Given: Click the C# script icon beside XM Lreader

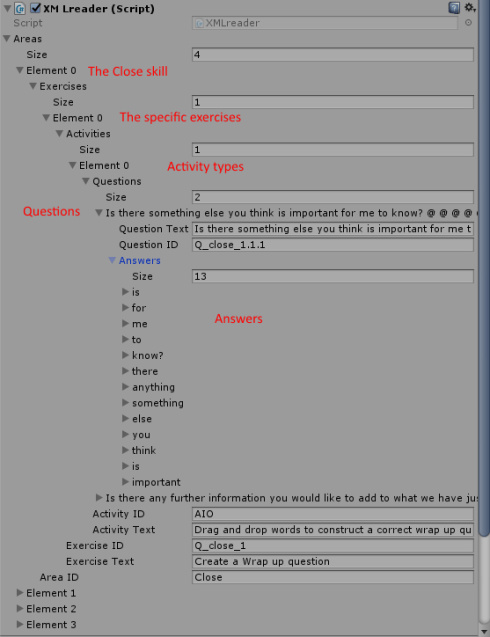Looking at the screenshot, I should point(20,8).
